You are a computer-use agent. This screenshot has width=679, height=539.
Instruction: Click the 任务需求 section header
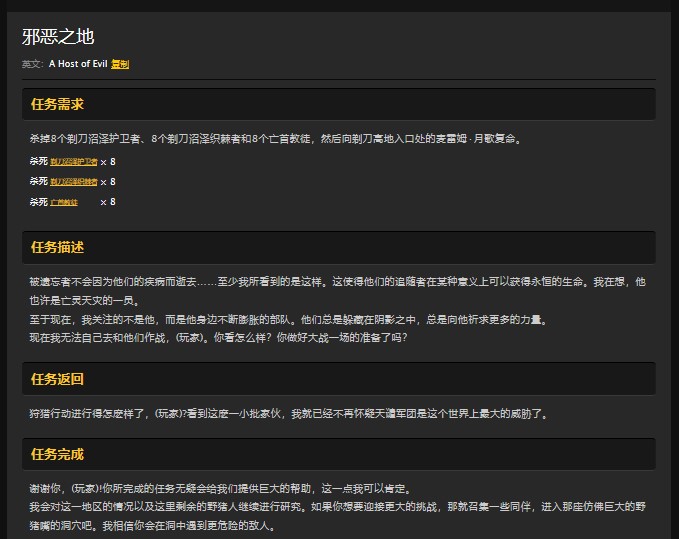57,104
